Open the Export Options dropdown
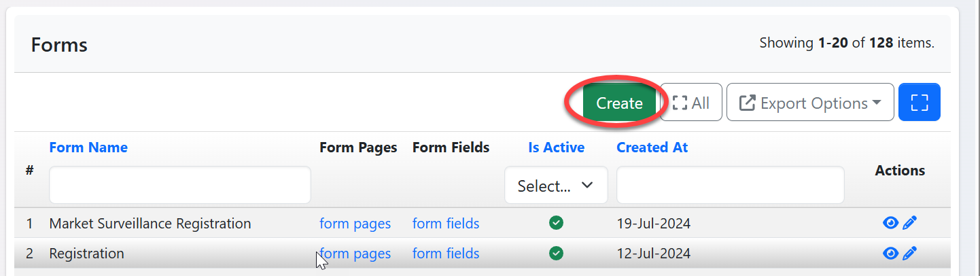Viewport: 980px width, 276px height. [810, 103]
